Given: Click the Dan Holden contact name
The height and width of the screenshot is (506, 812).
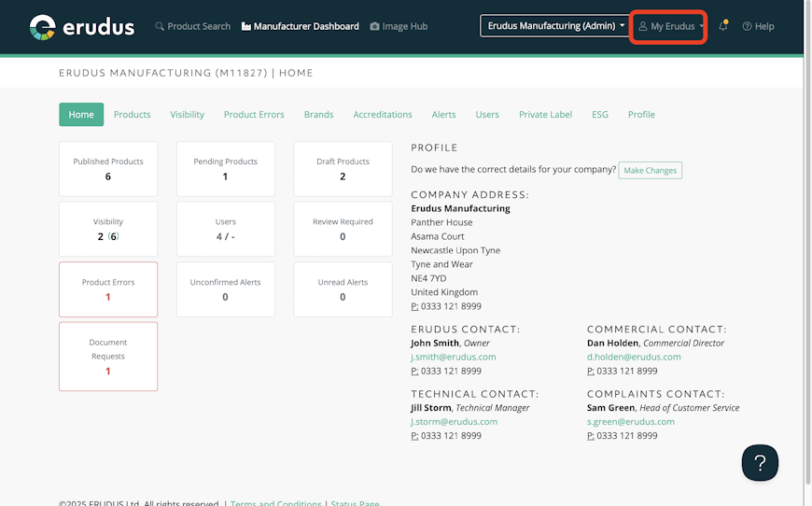Looking at the screenshot, I should pyautogui.click(x=612, y=343).
